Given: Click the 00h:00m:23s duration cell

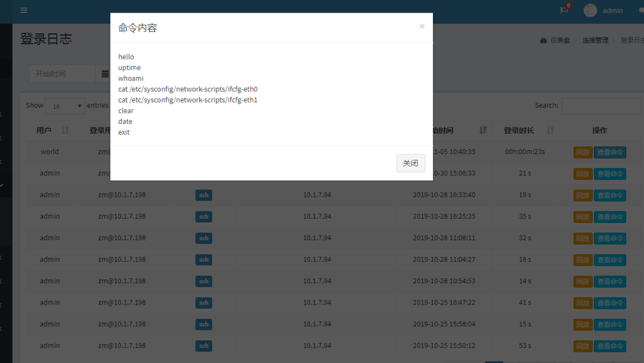Looking at the screenshot, I should [525, 151].
